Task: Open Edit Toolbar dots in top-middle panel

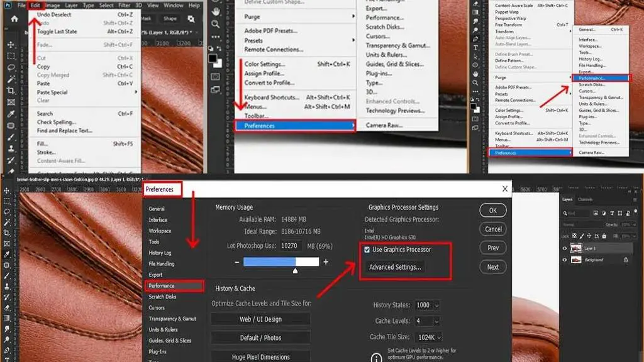Action: pos(216,36)
